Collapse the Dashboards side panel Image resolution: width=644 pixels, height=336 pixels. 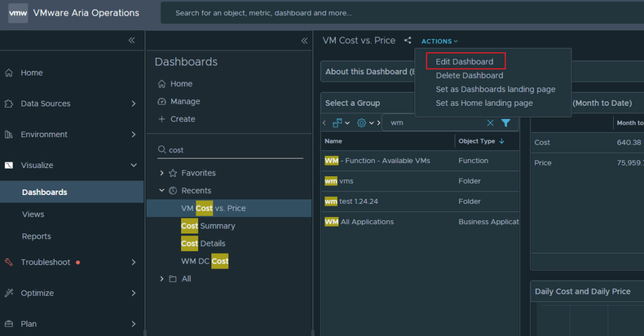pos(304,40)
